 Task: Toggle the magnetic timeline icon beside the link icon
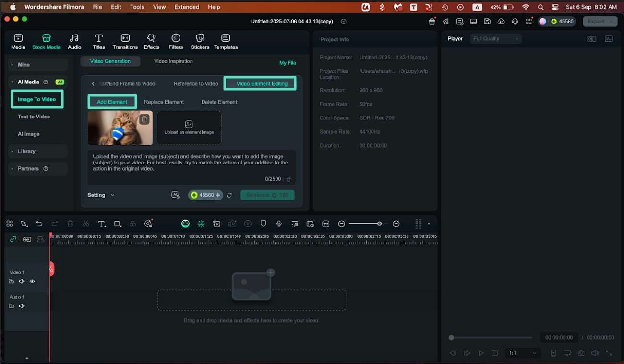tap(27, 239)
